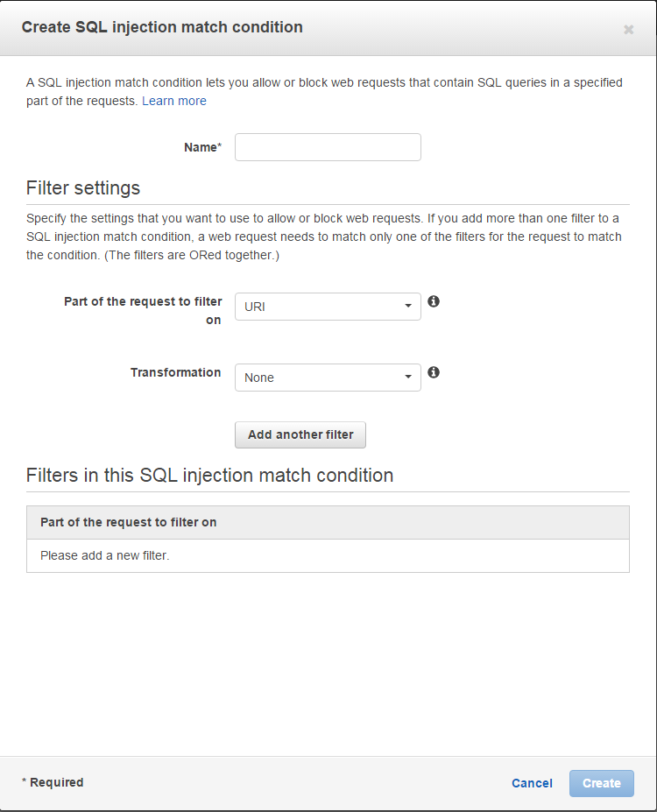This screenshot has width=657, height=812.
Task: Click the Please add a new filter row
Action: coord(328,555)
